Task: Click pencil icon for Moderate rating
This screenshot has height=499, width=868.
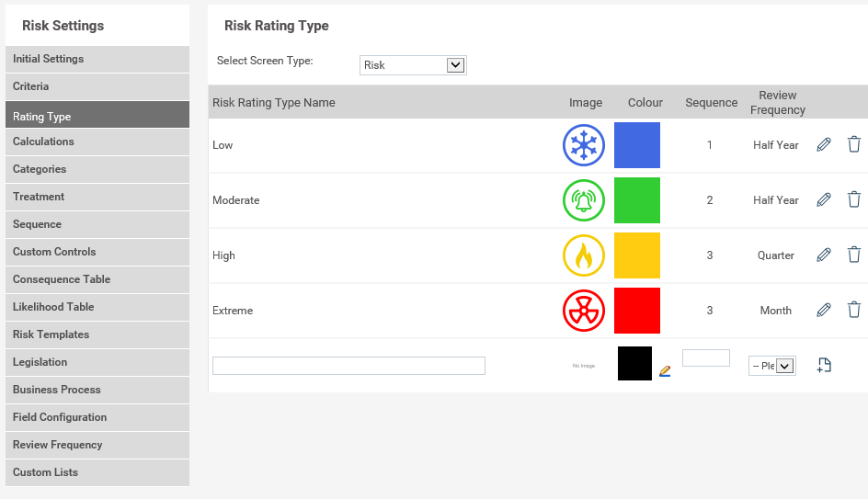Action: pyautogui.click(x=824, y=199)
